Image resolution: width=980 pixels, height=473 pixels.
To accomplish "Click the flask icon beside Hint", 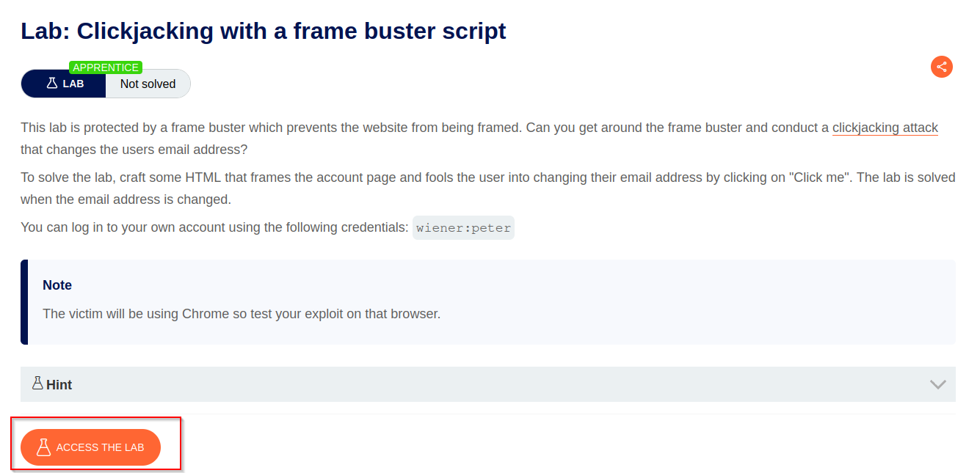I will (38, 384).
